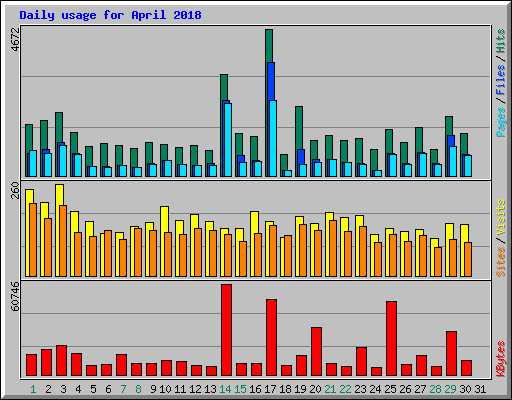512x400 pixels.
Task: Click the red KBytes bar for day 14
Action: tap(226, 330)
